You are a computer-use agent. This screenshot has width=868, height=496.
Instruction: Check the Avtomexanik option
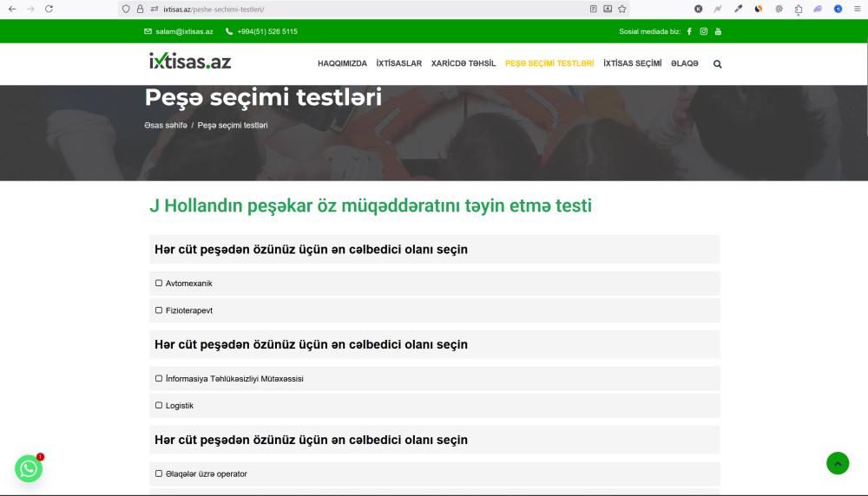pos(159,284)
